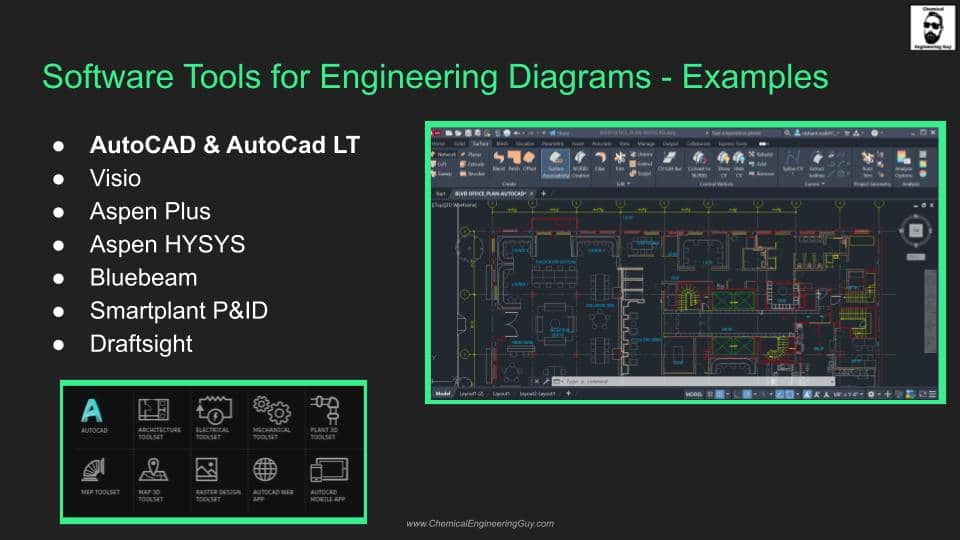Switch to the Layout1 tab
The width and height of the screenshot is (960, 540).
501,394
